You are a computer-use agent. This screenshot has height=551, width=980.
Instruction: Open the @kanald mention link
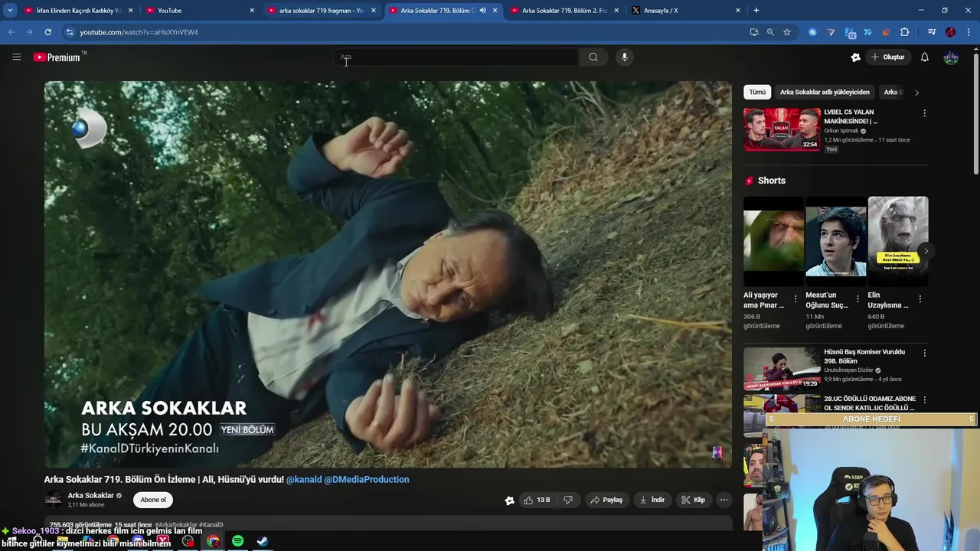point(304,480)
